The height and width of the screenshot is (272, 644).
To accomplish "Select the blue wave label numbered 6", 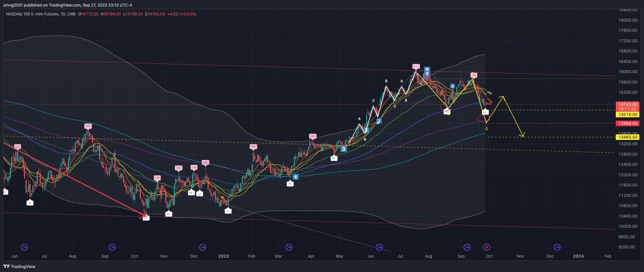I will tap(452, 86).
